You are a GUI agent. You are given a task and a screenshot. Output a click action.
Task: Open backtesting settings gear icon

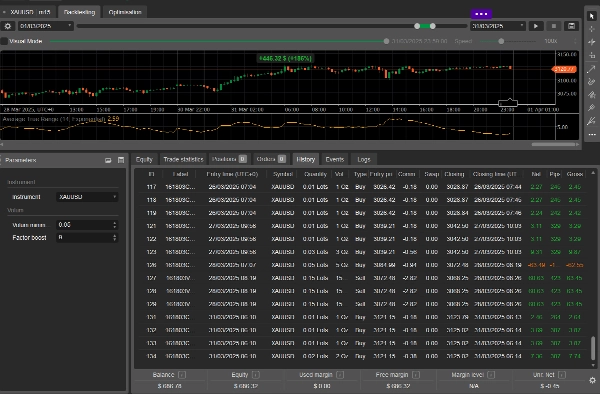[x=8, y=26]
